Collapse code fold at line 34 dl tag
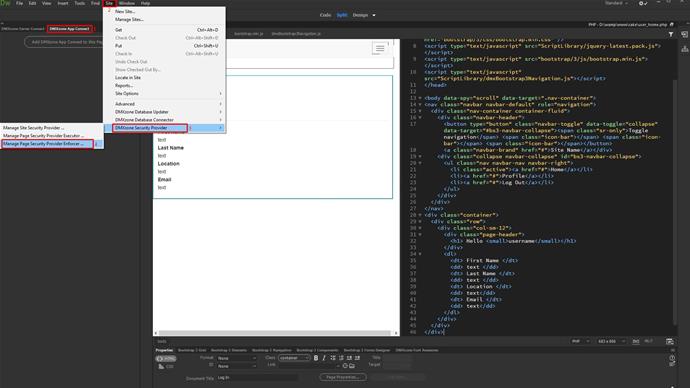 point(420,254)
